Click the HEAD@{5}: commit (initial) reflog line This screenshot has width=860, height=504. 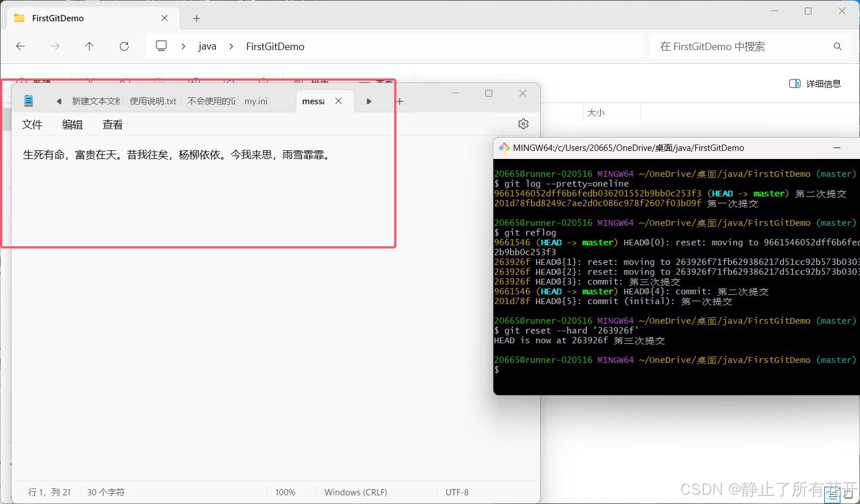[613, 301]
